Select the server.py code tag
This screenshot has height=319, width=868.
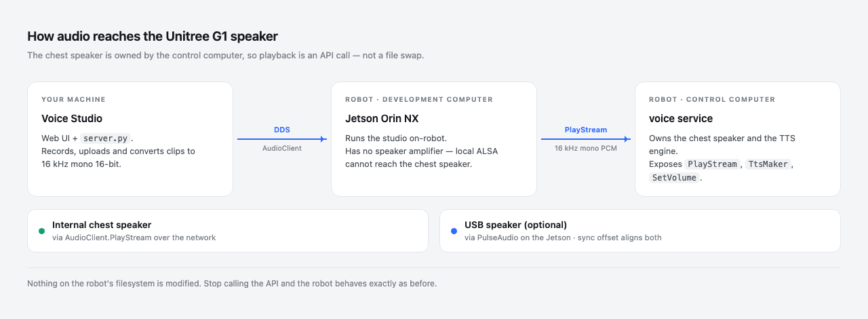pos(105,138)
